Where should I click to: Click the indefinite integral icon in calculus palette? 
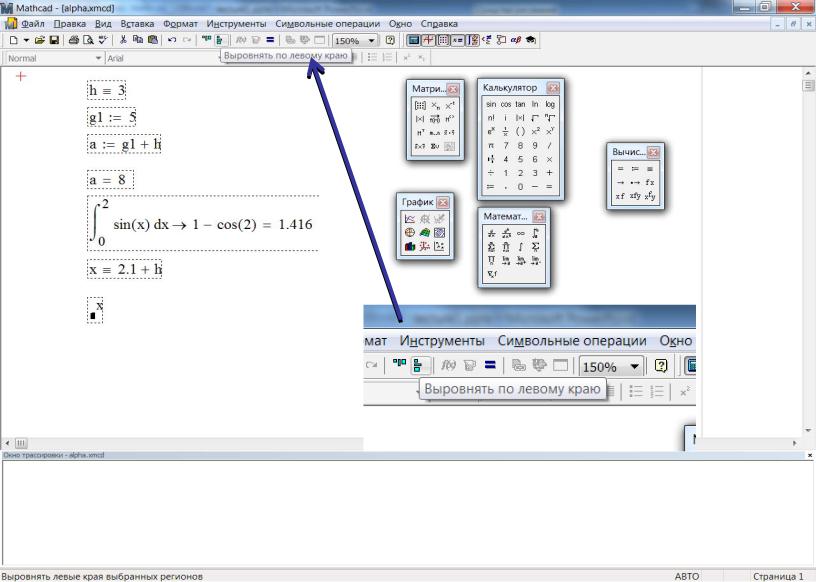click(520, 247)
